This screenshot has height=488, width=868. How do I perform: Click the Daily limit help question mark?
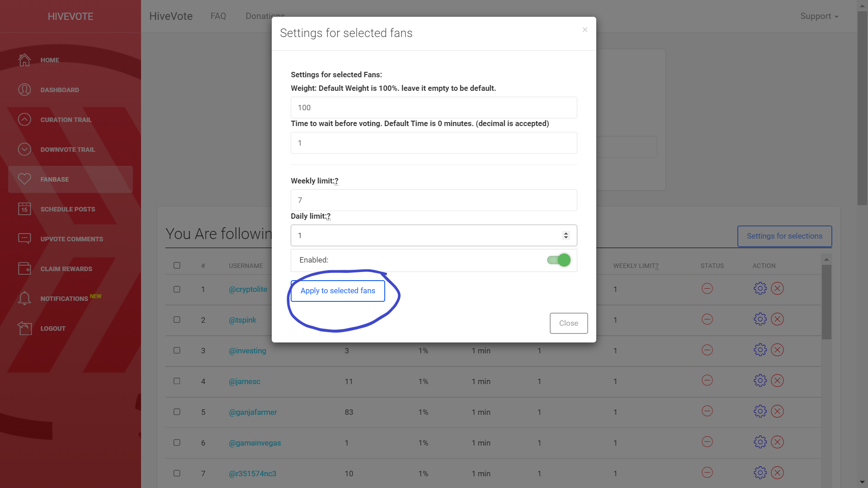[328, 216]
